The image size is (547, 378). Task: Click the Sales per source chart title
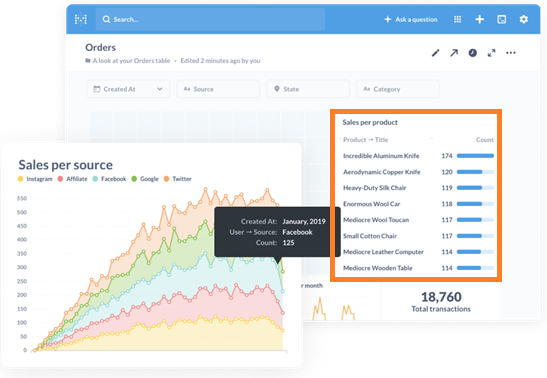66,165
